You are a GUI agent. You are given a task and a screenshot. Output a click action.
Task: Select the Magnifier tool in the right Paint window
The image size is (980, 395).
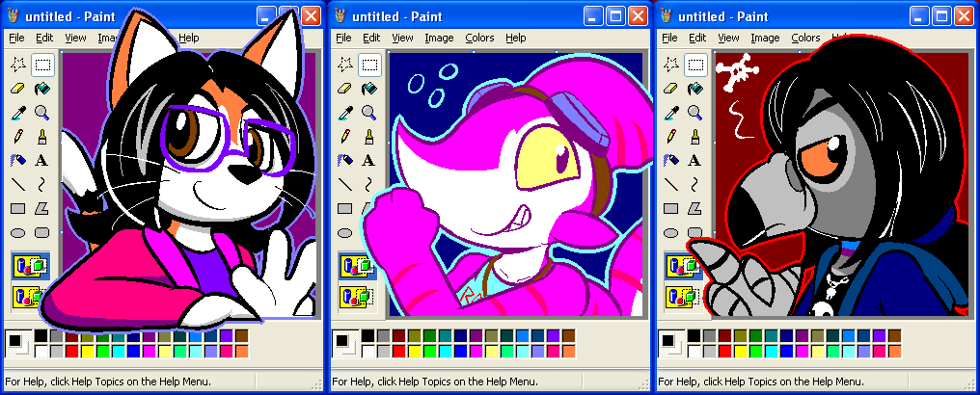[694, 112]
